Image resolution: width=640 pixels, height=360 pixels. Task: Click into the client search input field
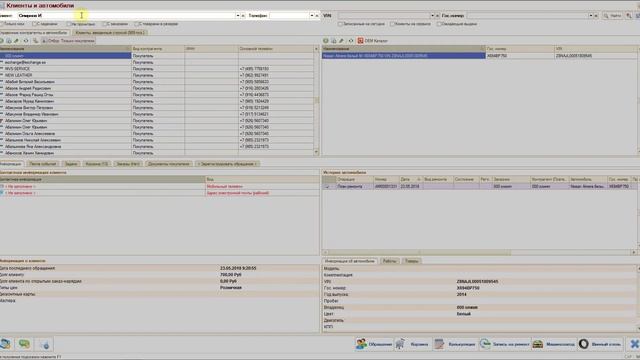coord(126,16)
